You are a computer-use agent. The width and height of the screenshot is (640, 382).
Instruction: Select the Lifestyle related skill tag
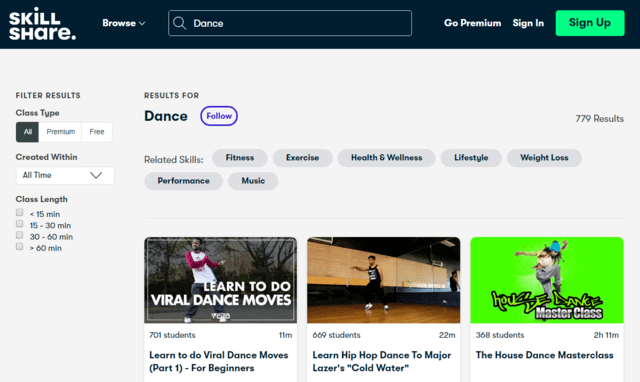click(x=471, y=158)
